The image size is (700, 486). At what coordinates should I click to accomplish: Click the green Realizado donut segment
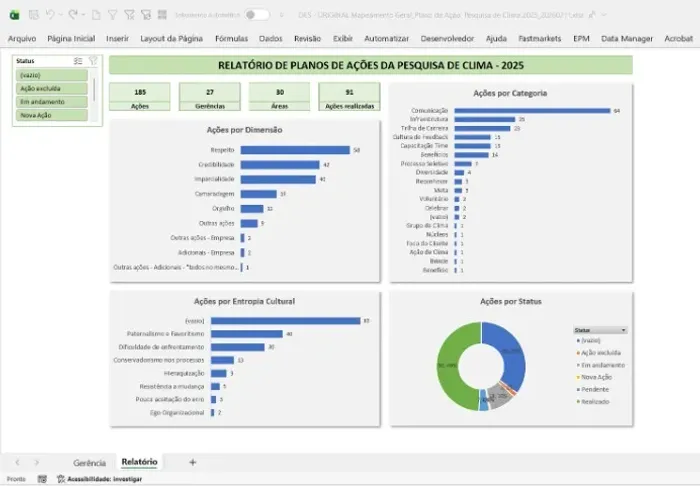(x=447, y=366)
